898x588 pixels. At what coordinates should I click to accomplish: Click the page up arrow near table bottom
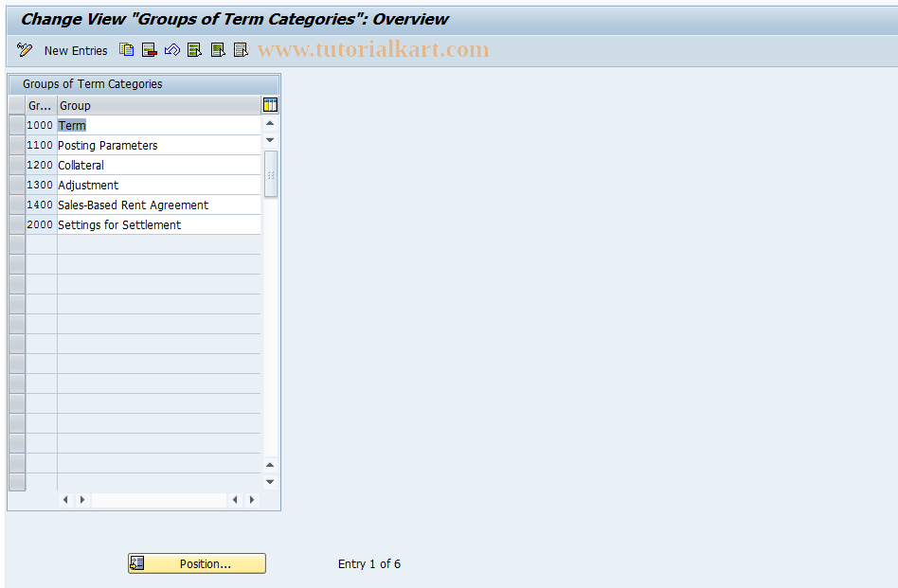pos(270,465)
